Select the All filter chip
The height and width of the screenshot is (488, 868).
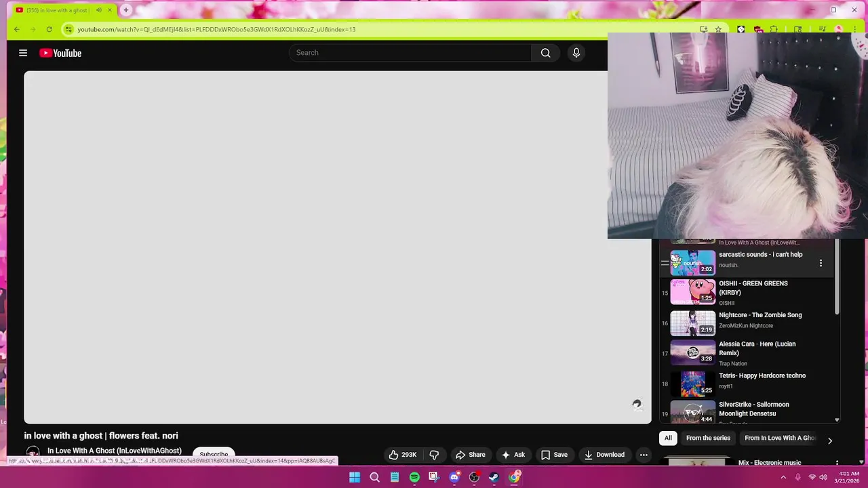(668, 438)
